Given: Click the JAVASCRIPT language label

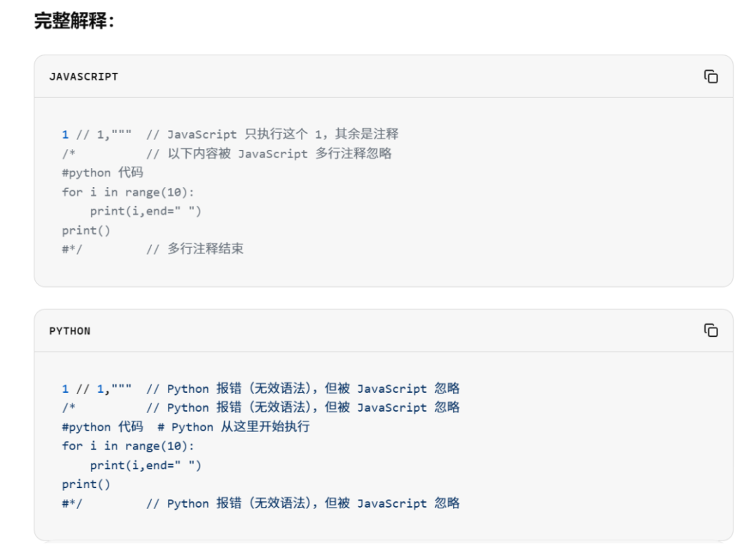Looking at the screenshot, I should click(83, 77).
